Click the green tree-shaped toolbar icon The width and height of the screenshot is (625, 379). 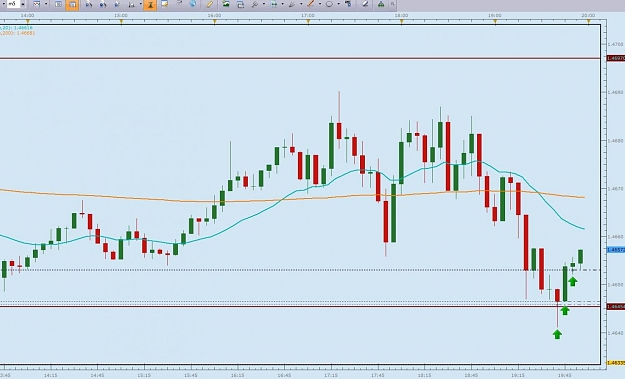[381, 4]
